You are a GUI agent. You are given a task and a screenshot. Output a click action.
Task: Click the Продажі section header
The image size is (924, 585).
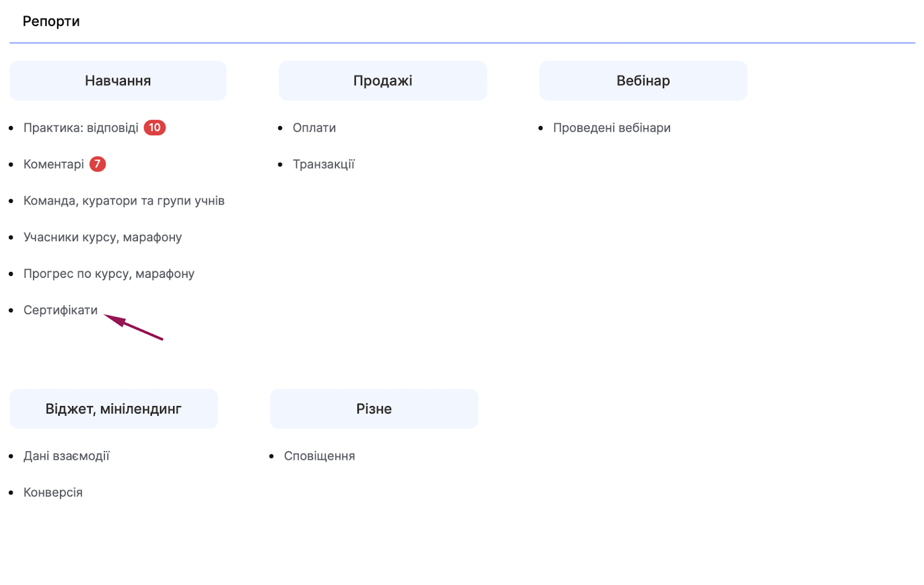pos(382,81)
